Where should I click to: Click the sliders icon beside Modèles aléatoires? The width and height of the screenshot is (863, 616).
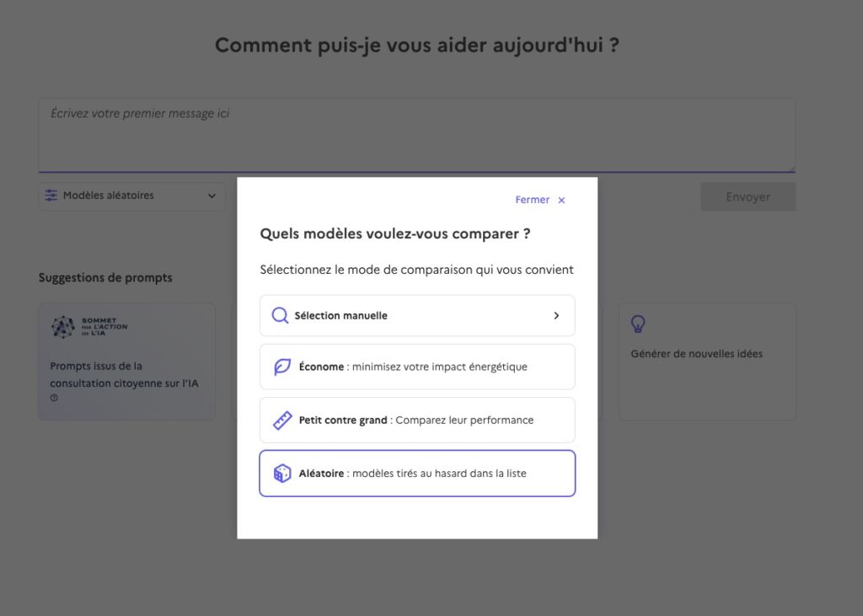coord(51,196)
